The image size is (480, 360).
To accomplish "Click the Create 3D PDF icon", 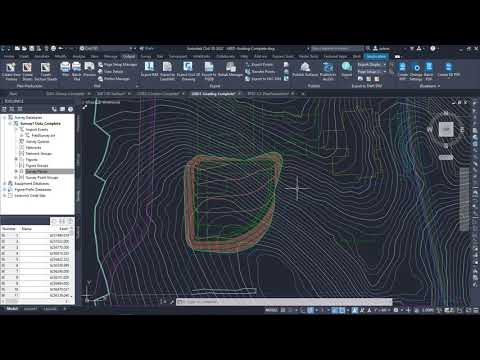I will [448, 67].
